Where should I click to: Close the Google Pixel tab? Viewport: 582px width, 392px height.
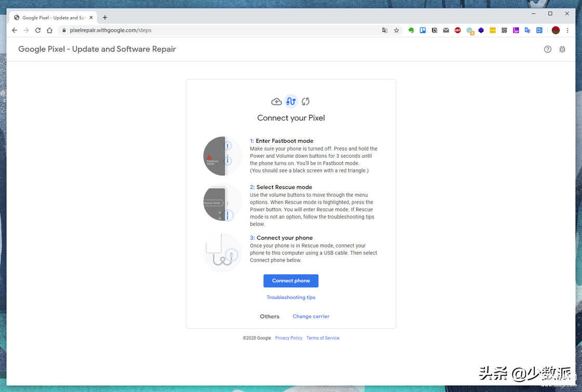click(91, 18)
